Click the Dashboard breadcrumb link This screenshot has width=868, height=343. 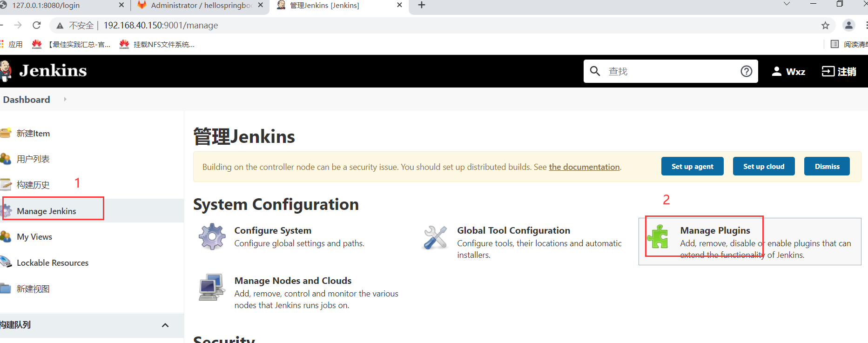tap(27, 100)
